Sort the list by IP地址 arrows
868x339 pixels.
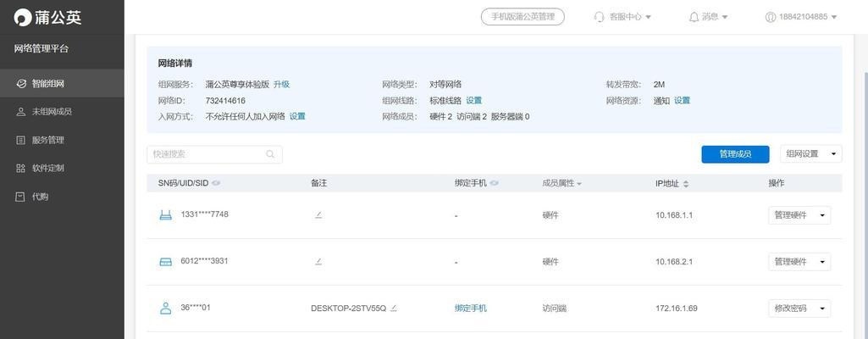(x=686, y=184)
